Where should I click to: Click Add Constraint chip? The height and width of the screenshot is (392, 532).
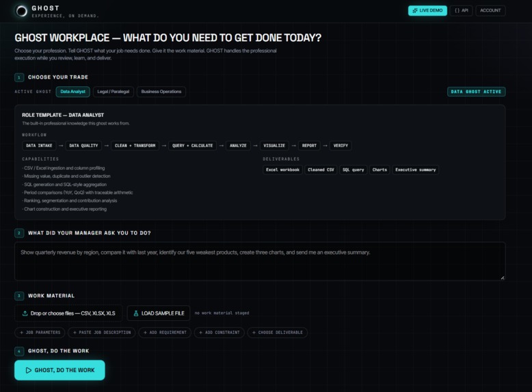click(x=220, y=332)
